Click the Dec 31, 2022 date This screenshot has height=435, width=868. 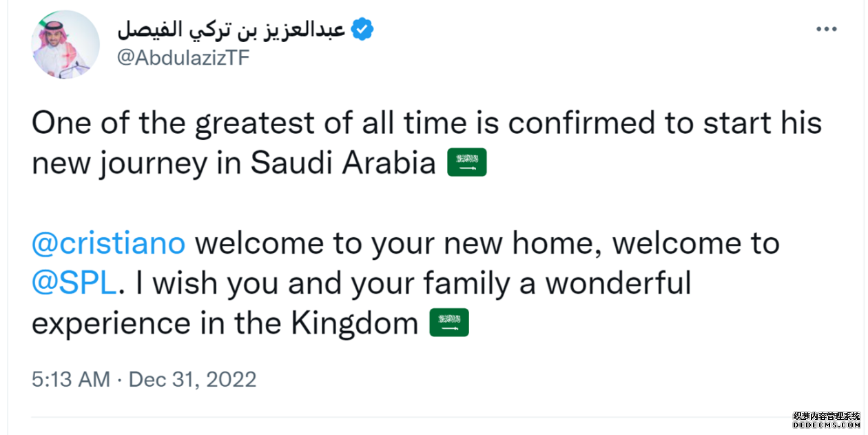pos(193,378)
